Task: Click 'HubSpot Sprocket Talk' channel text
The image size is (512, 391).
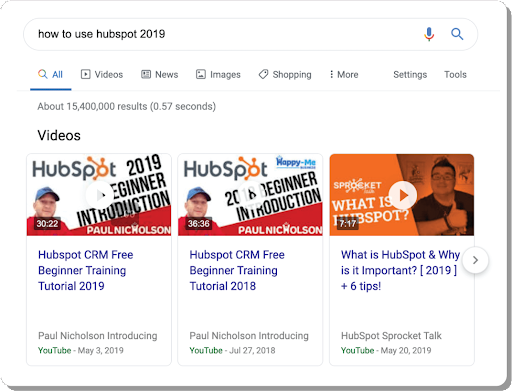Action: (x=391, y=336)
